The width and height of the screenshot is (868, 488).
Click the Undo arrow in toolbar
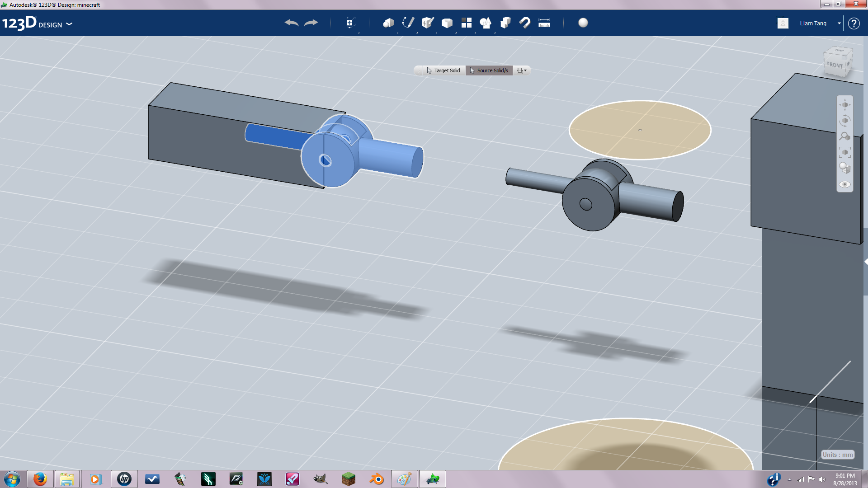coord(291,23)
